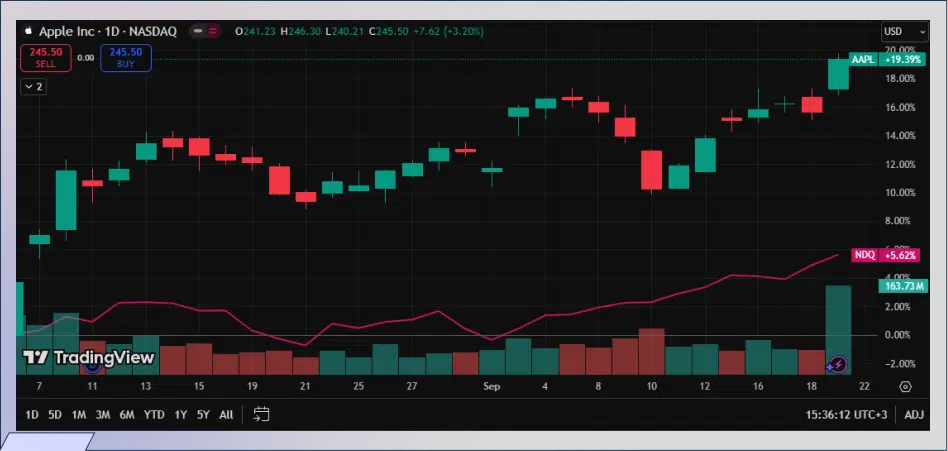948x451 pixels.
Task: Click the red 245.50 SELL button
Action: [46, 58]
